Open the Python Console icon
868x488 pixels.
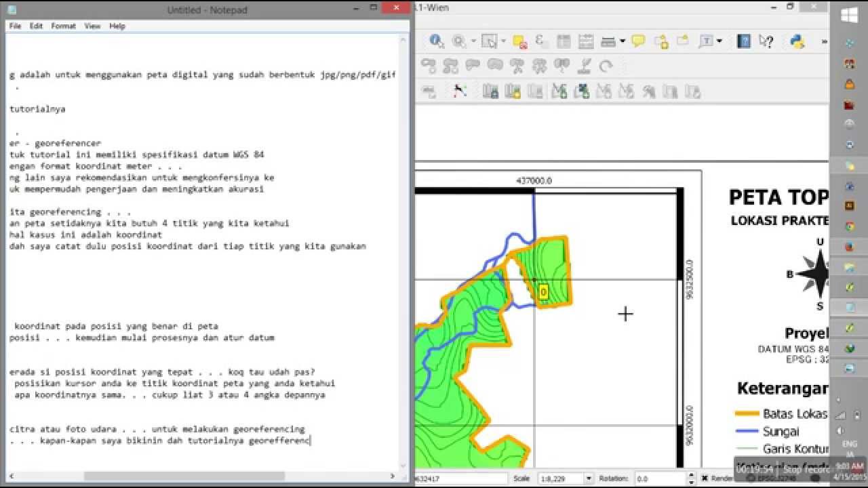(x=797, y=41)
